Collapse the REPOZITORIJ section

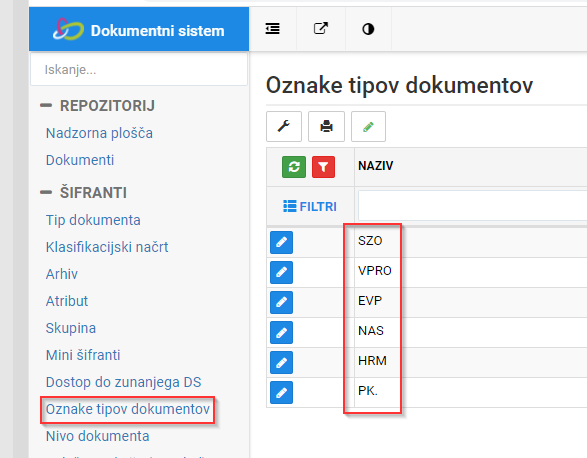(46, 106)
